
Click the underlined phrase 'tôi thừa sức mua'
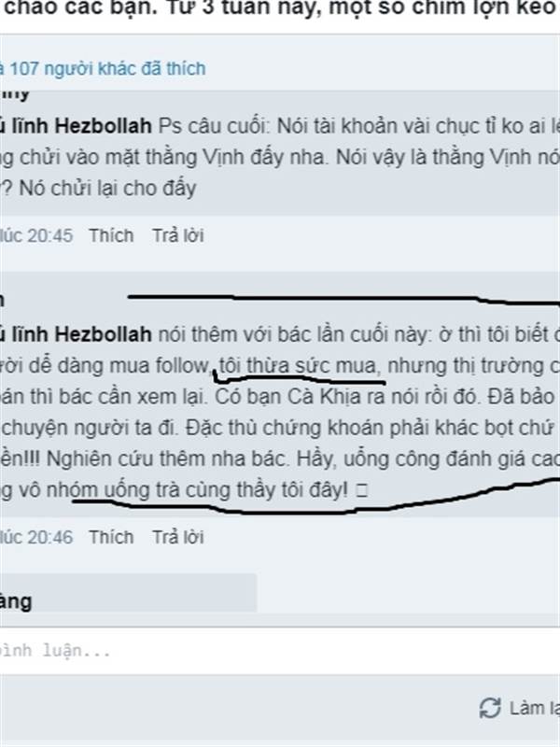tap(300, 366)
